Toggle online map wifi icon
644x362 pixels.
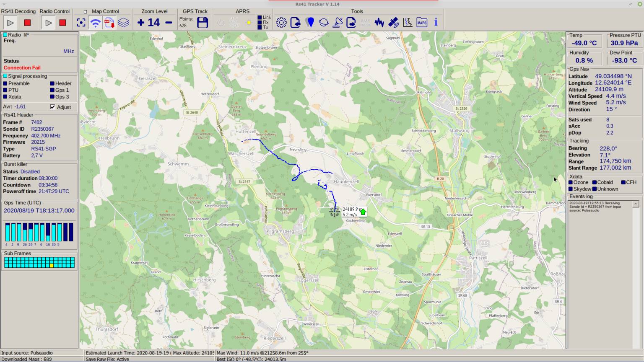[96, 23]
